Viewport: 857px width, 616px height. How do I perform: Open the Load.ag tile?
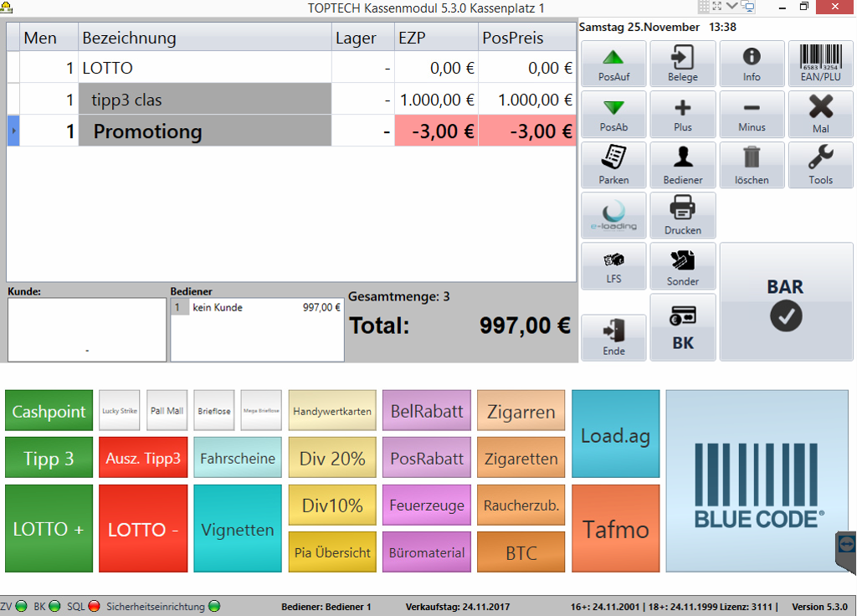[616, 434]
